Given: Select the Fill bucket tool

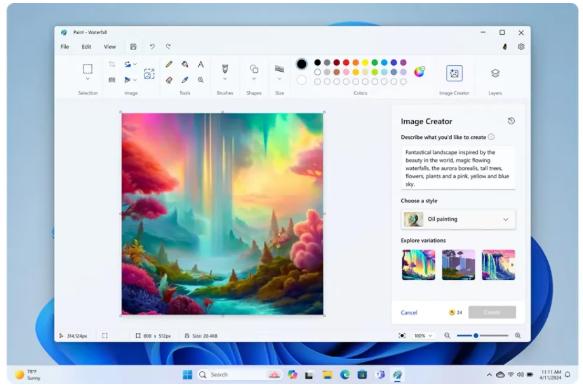Looking at the screenshot, I should click(x=185, y=65).
